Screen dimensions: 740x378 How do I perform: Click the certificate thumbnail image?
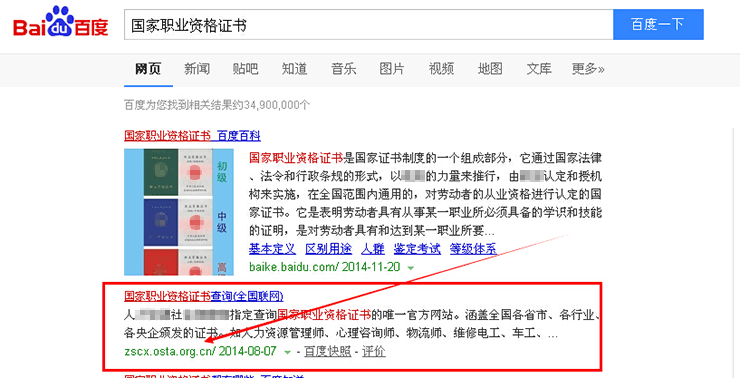pyautogui.click(x=179, y=212)
